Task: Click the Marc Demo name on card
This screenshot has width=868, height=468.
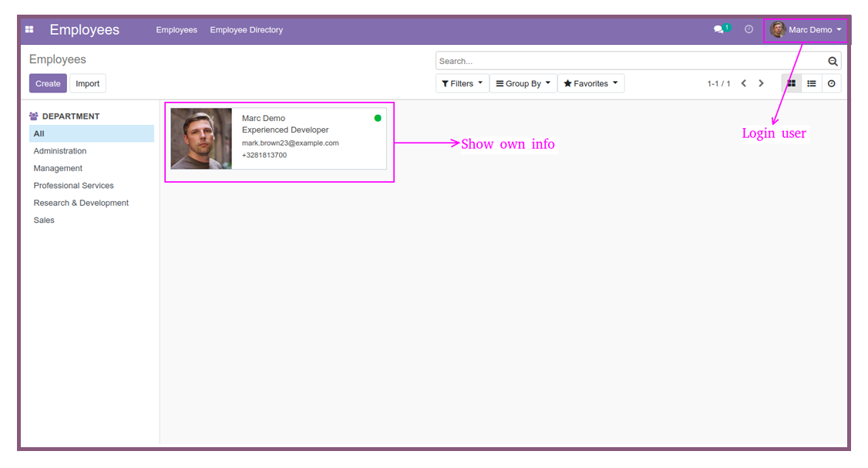Action: click(x=264, y=118)
